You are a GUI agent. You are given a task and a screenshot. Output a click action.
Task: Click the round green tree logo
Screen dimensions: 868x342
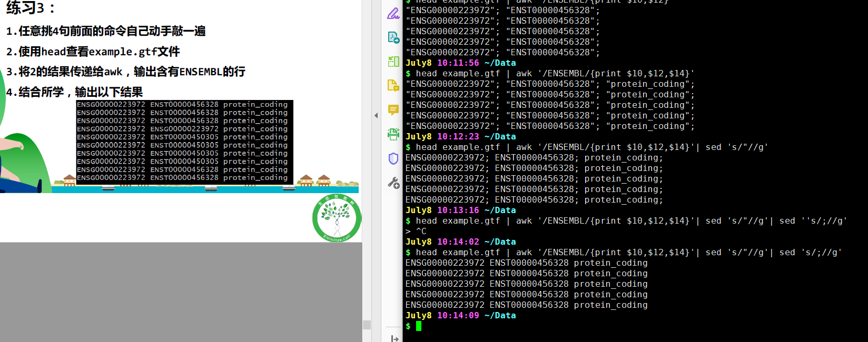(337, 218)
